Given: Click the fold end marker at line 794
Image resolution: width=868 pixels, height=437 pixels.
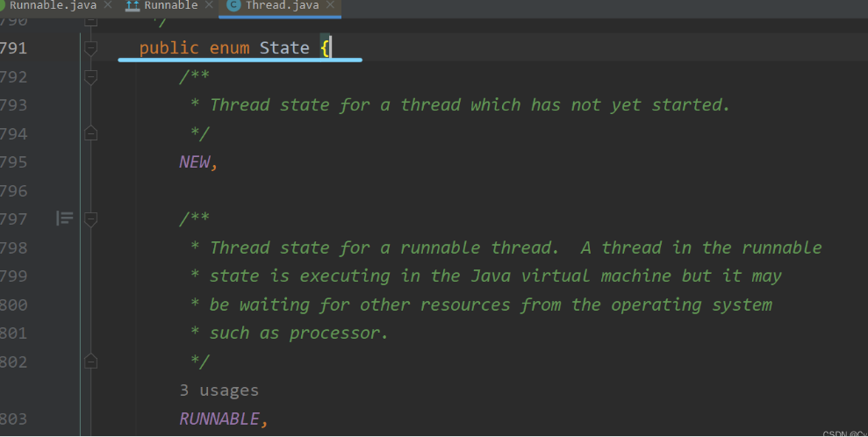Looking at the screenshot, I should 90,133.
